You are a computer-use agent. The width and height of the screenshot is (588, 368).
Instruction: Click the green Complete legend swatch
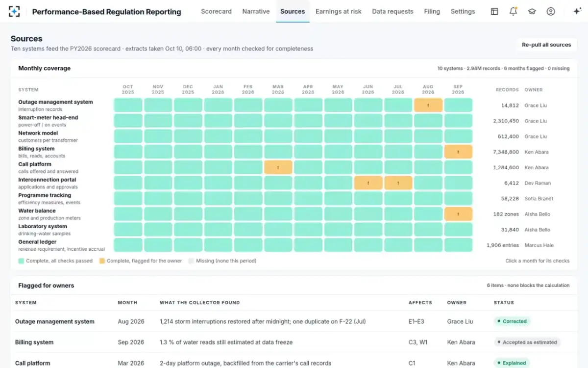[x=21, y=261]
